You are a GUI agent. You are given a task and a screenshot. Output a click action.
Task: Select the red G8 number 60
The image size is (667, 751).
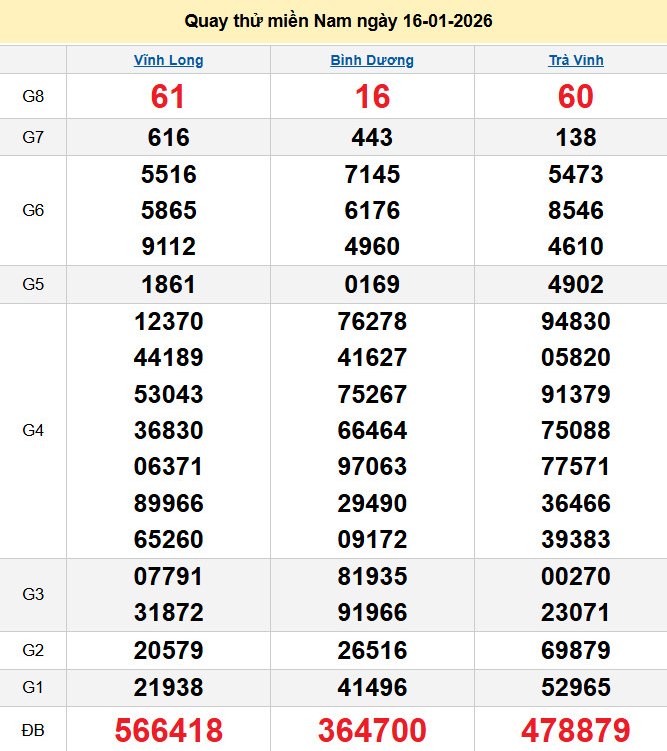point(576,97)
